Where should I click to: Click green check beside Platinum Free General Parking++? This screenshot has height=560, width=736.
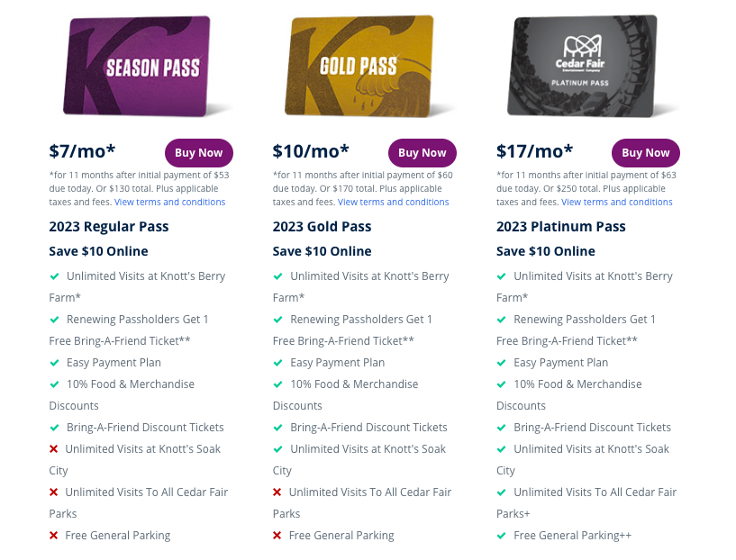coord(501,536)
